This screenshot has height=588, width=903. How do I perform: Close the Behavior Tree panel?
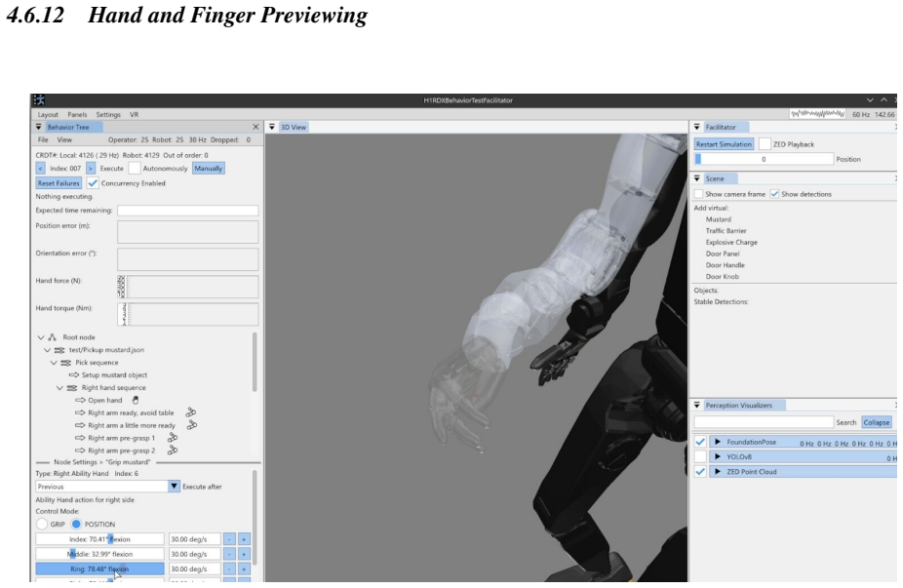[x=255, y=127]
